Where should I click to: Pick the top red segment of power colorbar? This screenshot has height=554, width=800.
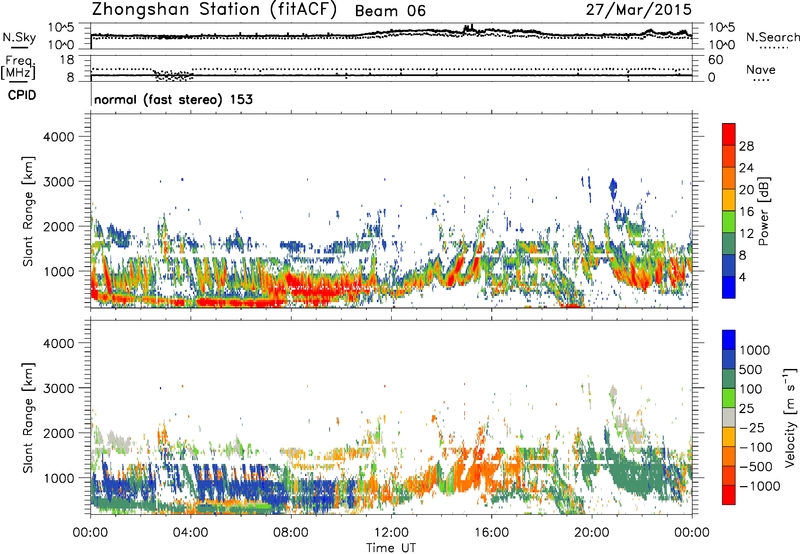(x=729, y=134)
